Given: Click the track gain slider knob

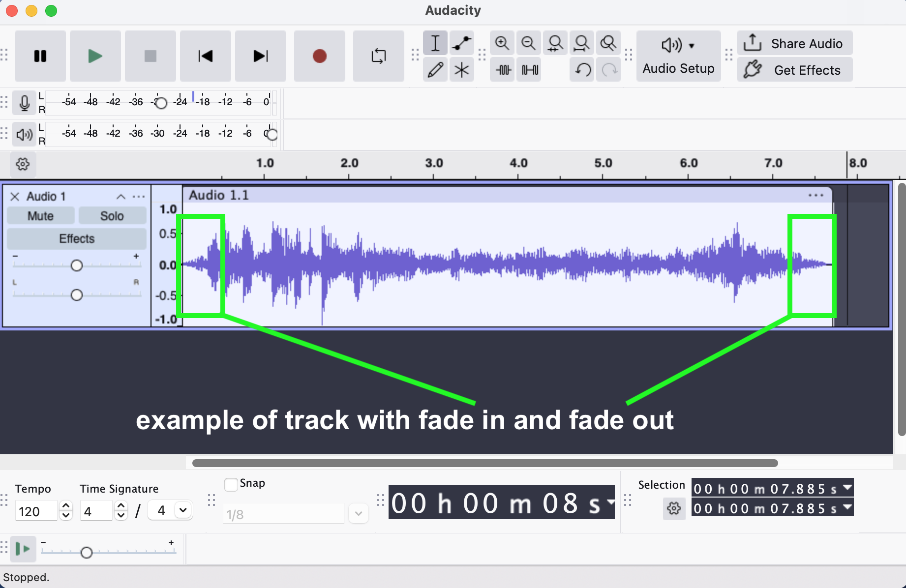Looking at the screenshot, I should [76, 265].
